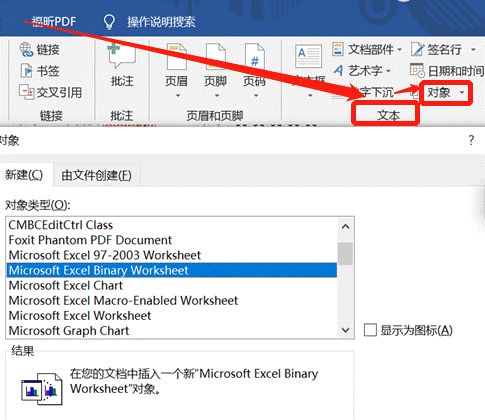
Task: Click the 艺术字 WordArt icon
Action: coord(338,70)
